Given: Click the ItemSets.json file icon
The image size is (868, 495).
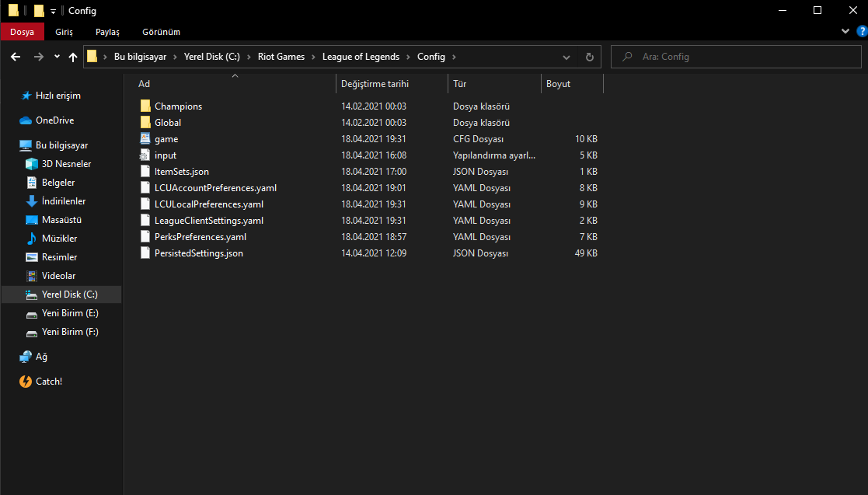Looking at the screenshot, I should (x=145, y=172).
